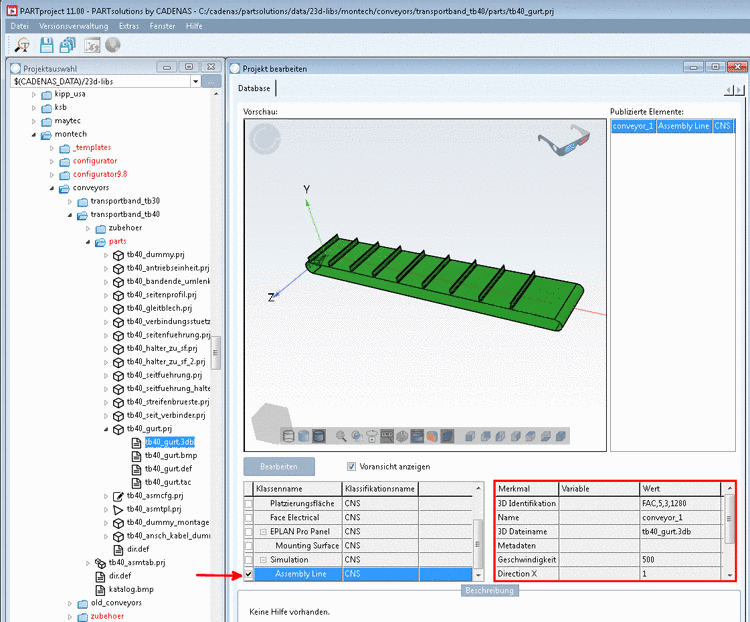Image resolution: width=750 pixels, height=622 pixels.
Task: Click the Geschwindigkeit value 500 cell
Action: coord(680,559)
